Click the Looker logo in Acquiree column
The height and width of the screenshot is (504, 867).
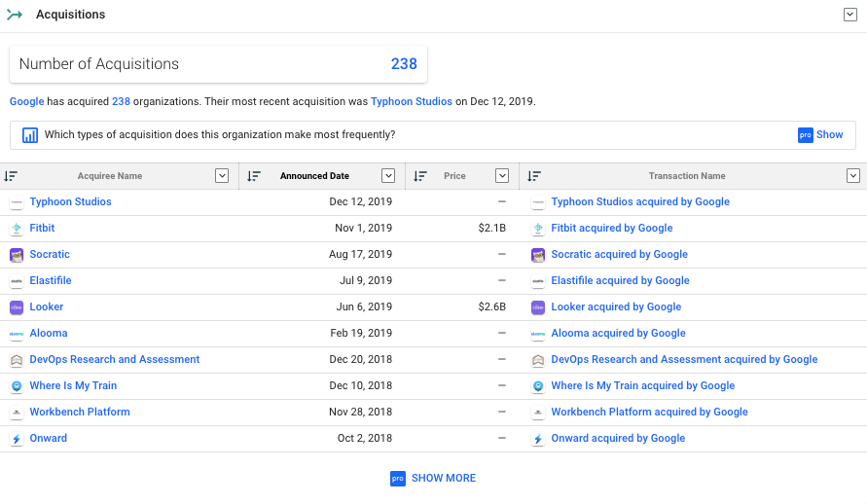click(17, 307)
